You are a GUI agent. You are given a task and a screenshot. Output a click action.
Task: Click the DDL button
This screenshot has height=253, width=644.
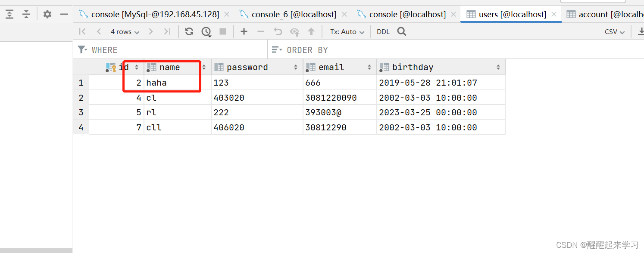(383, 31)
